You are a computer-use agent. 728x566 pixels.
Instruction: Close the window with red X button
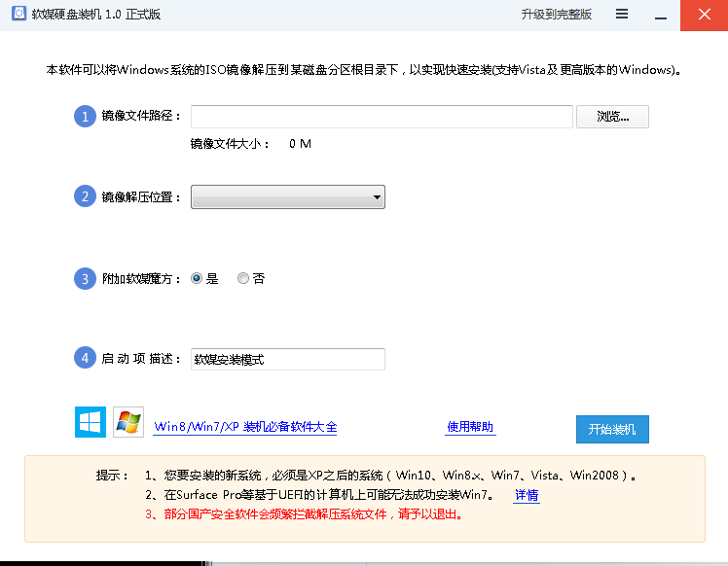pos(704,16)
